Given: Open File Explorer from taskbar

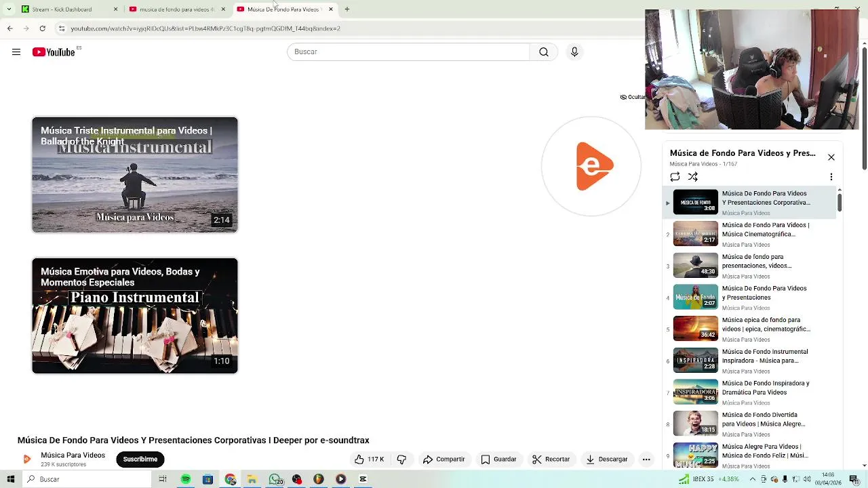Looking at the screenshot, I should [252, 479].
